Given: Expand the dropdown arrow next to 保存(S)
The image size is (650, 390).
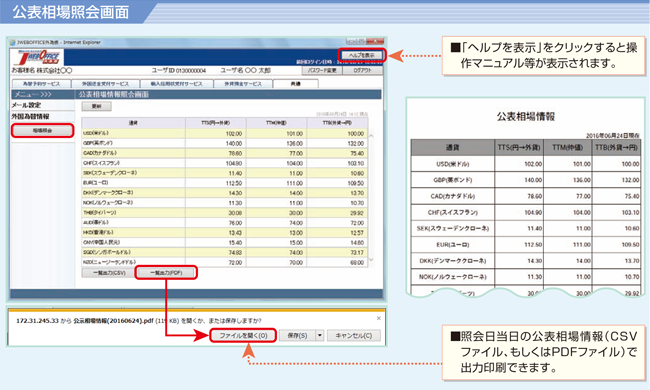Looking at the screenshot, I should coord(320,336).
